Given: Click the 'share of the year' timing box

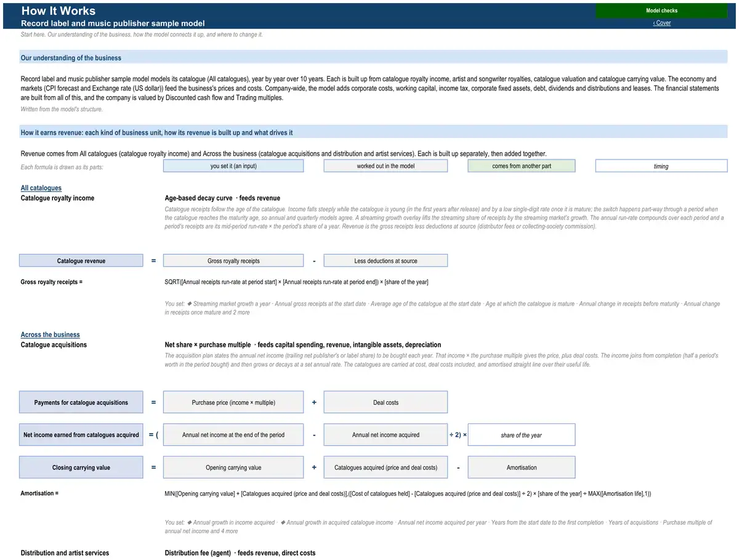Looking at the screenshot, I should 522,435.
